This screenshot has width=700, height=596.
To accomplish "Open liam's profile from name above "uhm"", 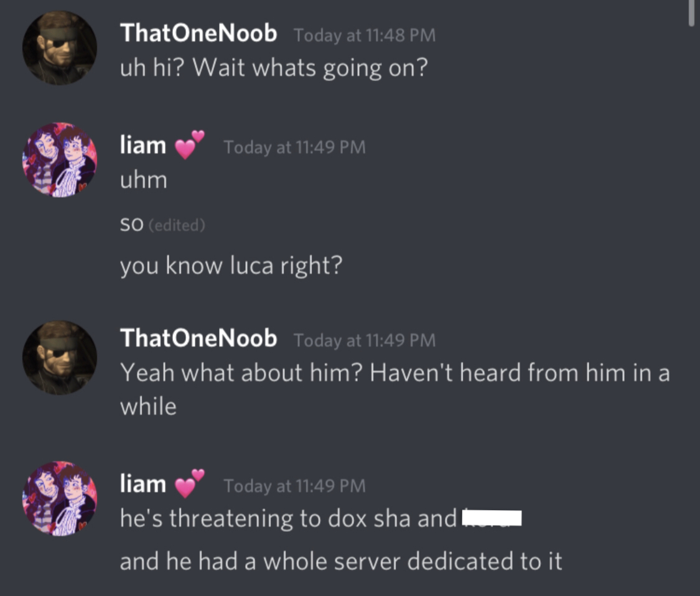I will click(143, 145).
